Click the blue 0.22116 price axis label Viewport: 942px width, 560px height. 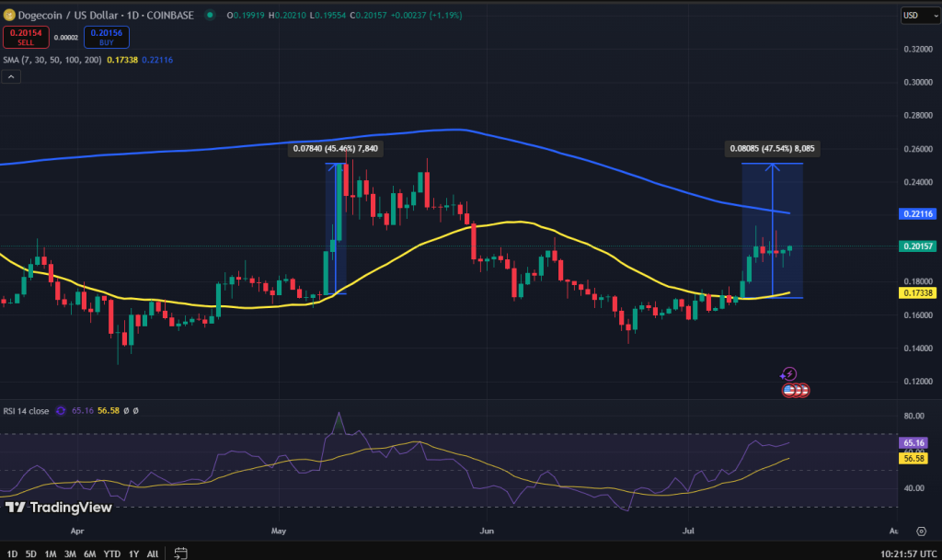point(917,213)
